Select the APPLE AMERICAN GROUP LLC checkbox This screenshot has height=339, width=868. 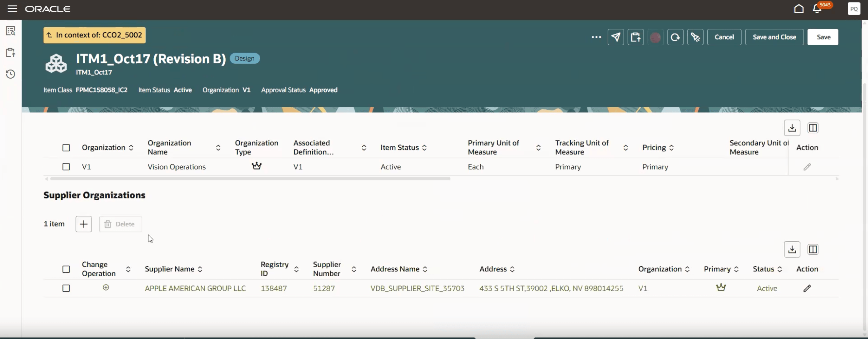click(66, 288)
